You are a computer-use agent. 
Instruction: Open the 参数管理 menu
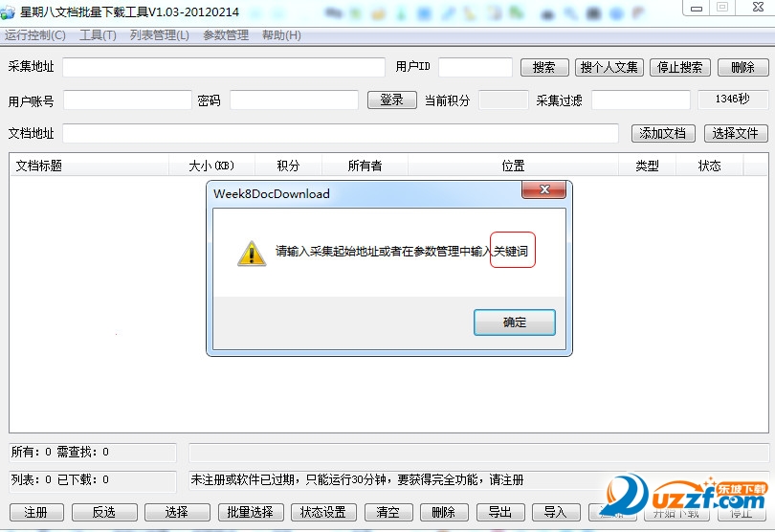(x=226, y=35)
